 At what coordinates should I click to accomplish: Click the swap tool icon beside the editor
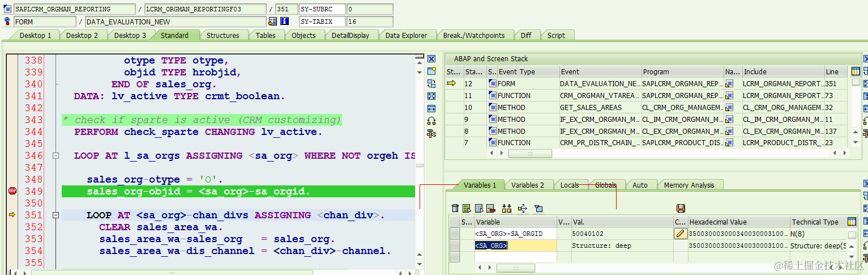point(431,83)
